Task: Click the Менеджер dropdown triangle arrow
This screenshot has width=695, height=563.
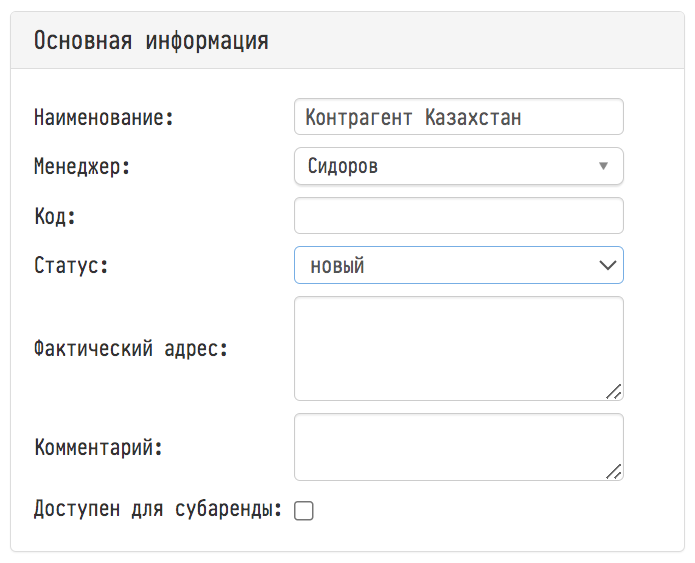Action: [x=603, y=166]
